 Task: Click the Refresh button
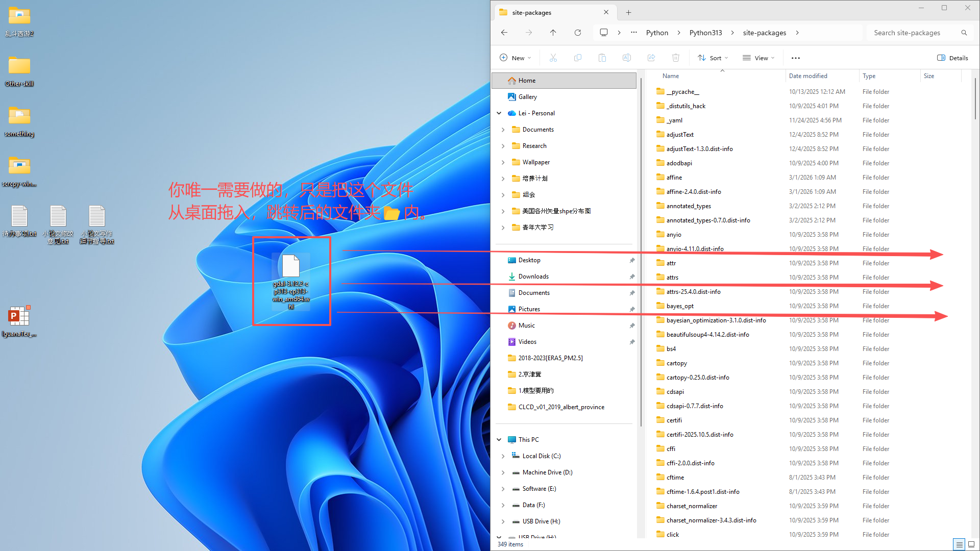click(577, 33)
